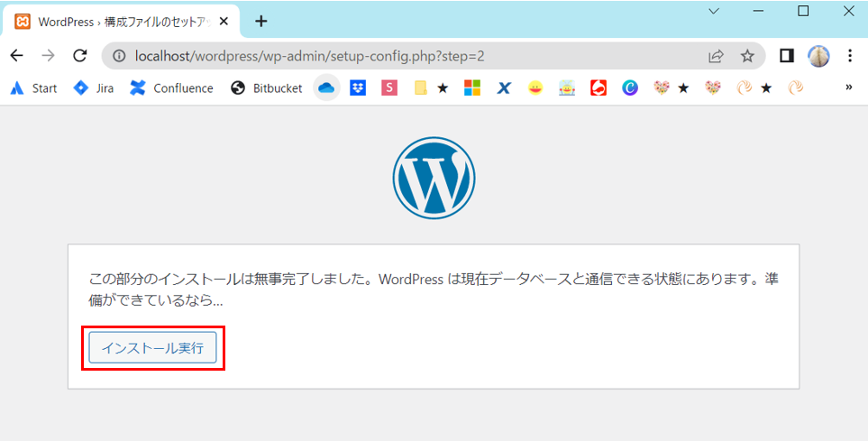The height and width of the screenshot is (441, 868).
Task: Open the tab search dropdown arrow
Action: (x=713, y=12)
